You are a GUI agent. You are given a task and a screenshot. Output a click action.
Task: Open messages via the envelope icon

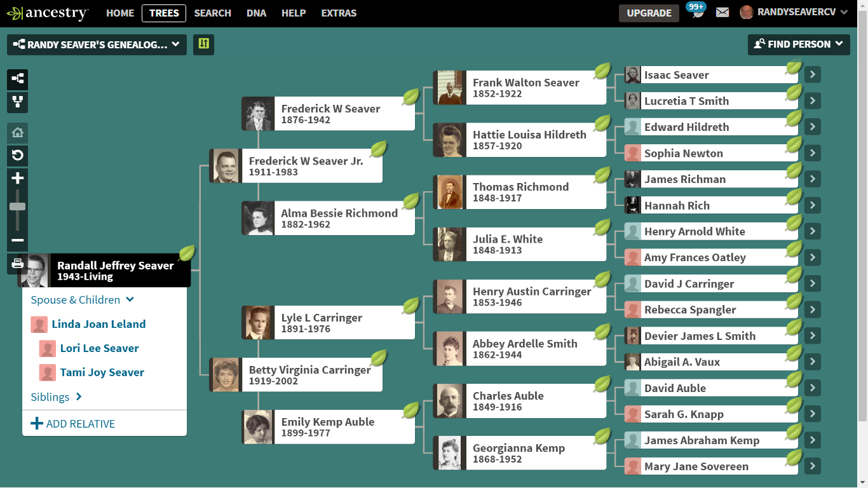click(722, 11)
